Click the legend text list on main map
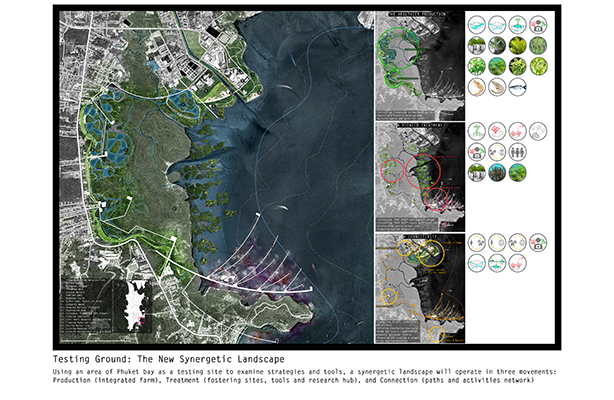Image resolution: width=614 pixels, height=400 pixels. pos(87,302)
